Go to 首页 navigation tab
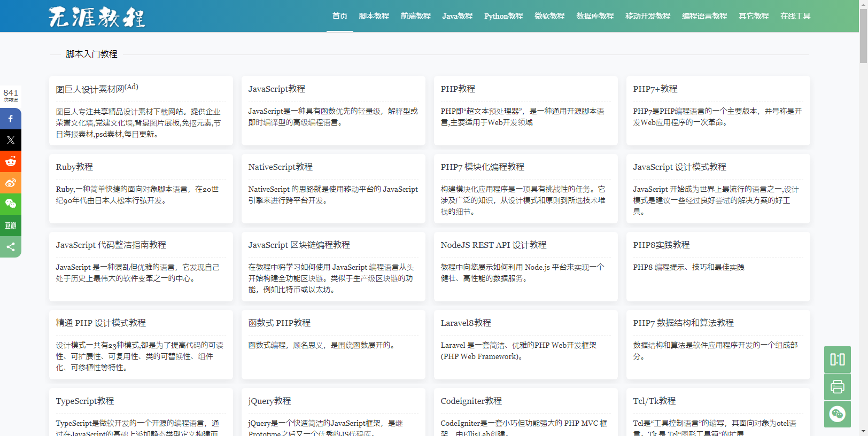868x436 pixels. 340,16
